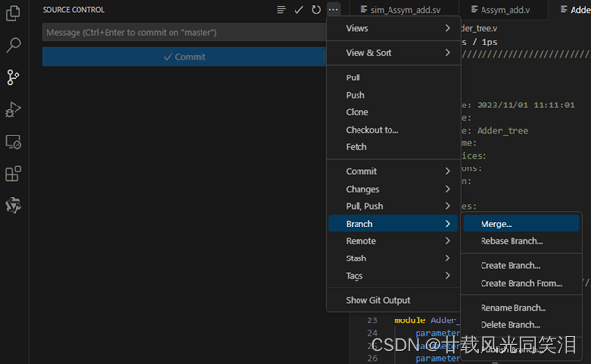Click the commit message input field

(183, 32)
